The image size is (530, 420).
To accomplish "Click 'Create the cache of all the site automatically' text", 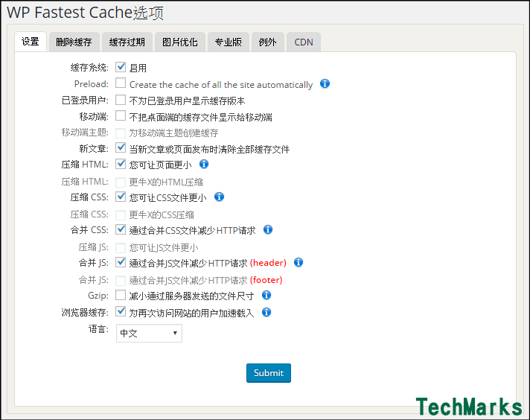I will [221, 85].
